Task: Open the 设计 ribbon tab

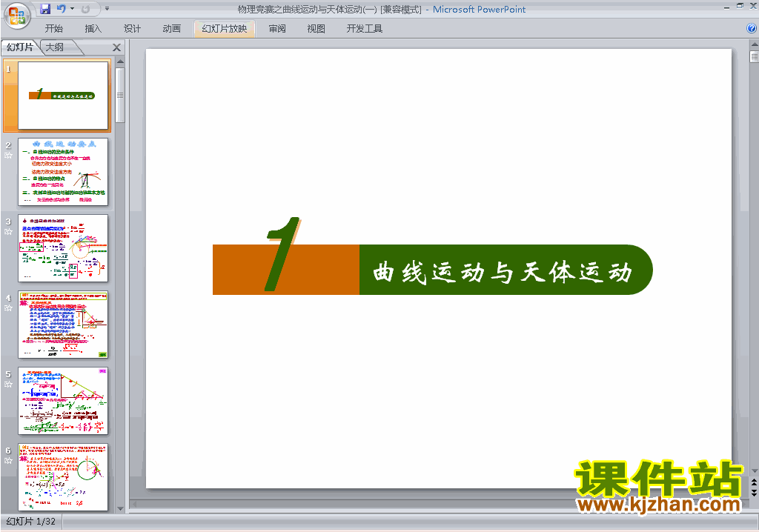Action: (x=132, y=29)
